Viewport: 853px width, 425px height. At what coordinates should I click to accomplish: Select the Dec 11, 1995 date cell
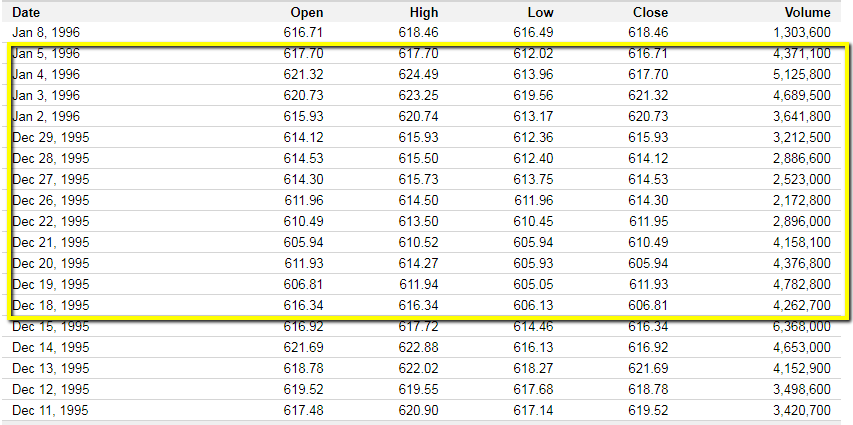pos(50,410)
